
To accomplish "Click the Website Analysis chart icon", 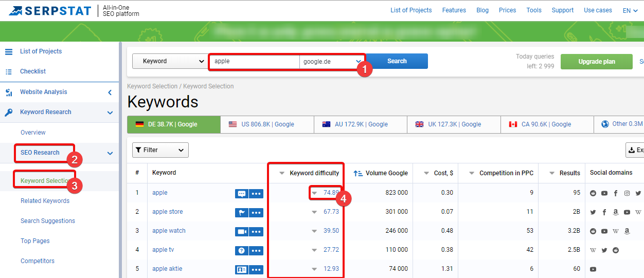I will (9, 92).
